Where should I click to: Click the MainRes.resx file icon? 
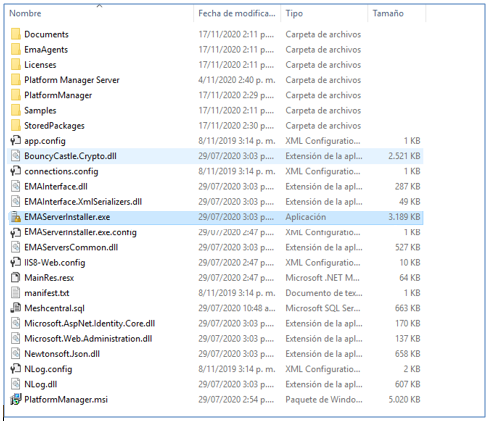(16, 278)
